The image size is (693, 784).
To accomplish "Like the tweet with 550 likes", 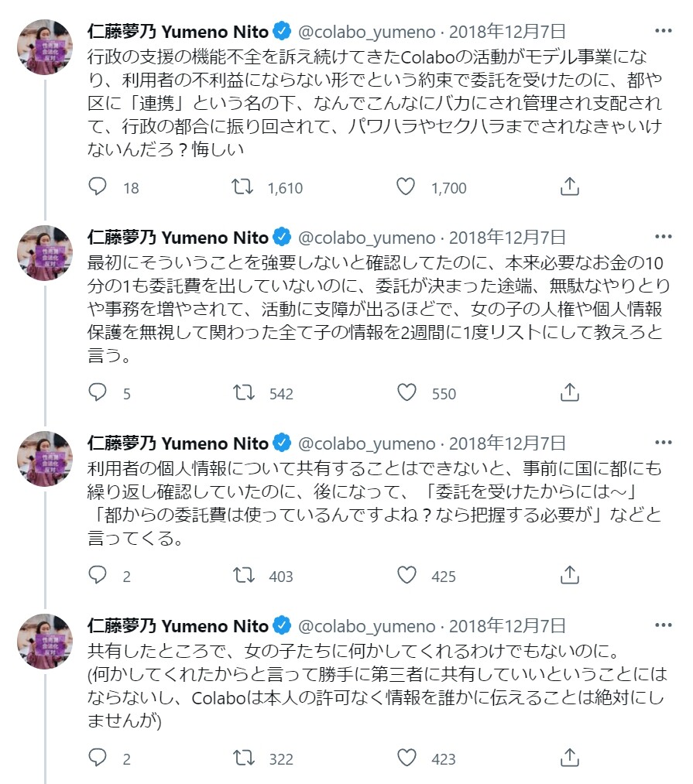I will (406, 392).
